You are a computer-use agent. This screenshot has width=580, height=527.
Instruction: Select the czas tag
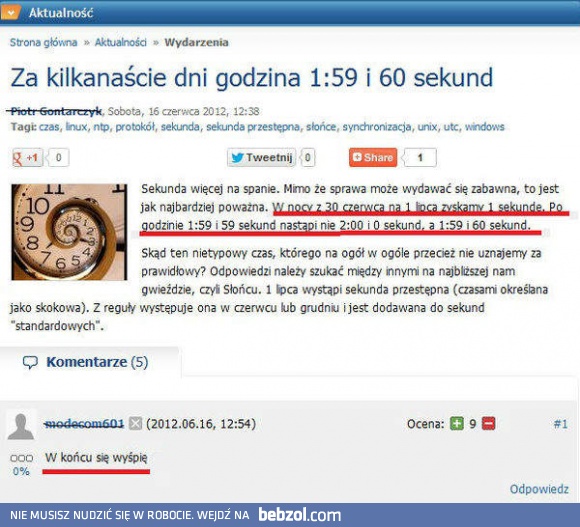coord(49,127)
